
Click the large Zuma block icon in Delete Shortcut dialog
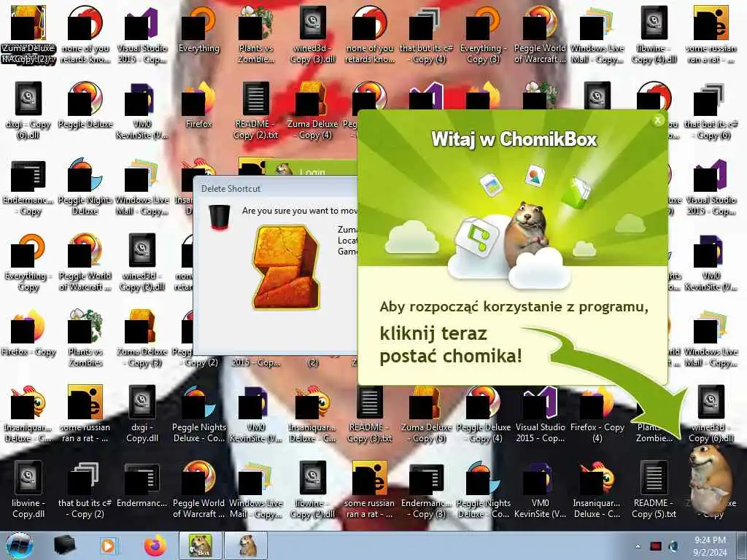286,267
